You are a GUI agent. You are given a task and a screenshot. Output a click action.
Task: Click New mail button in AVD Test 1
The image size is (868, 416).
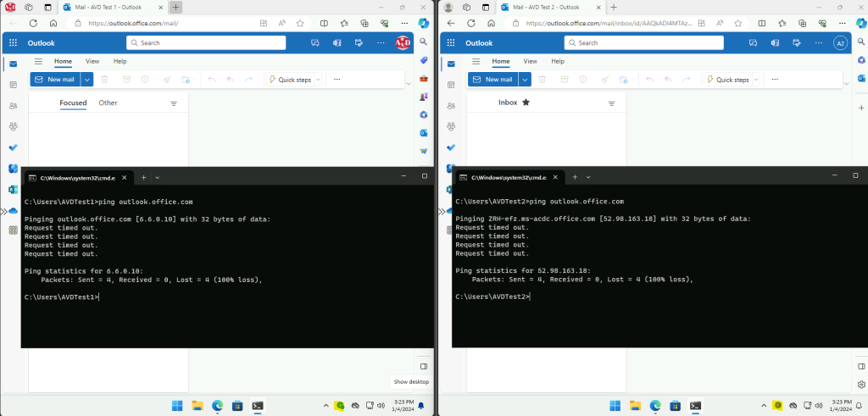(55, 80)
